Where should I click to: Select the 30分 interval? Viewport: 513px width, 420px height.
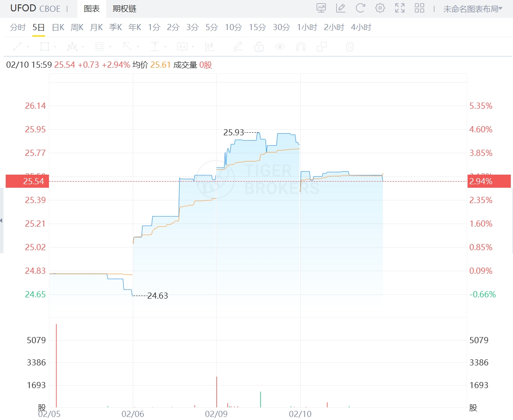tap(281, 28)
